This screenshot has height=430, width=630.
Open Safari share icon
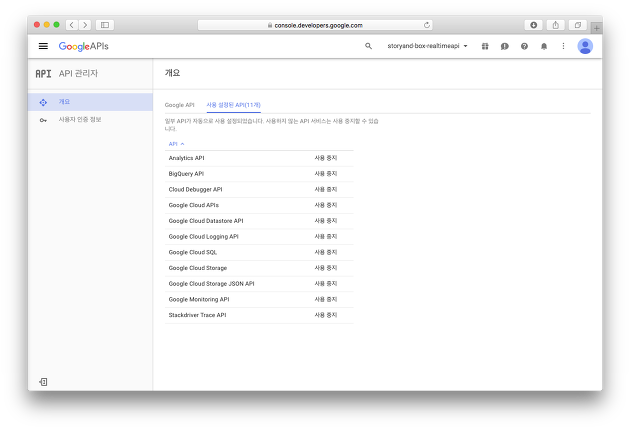point(555,25)
